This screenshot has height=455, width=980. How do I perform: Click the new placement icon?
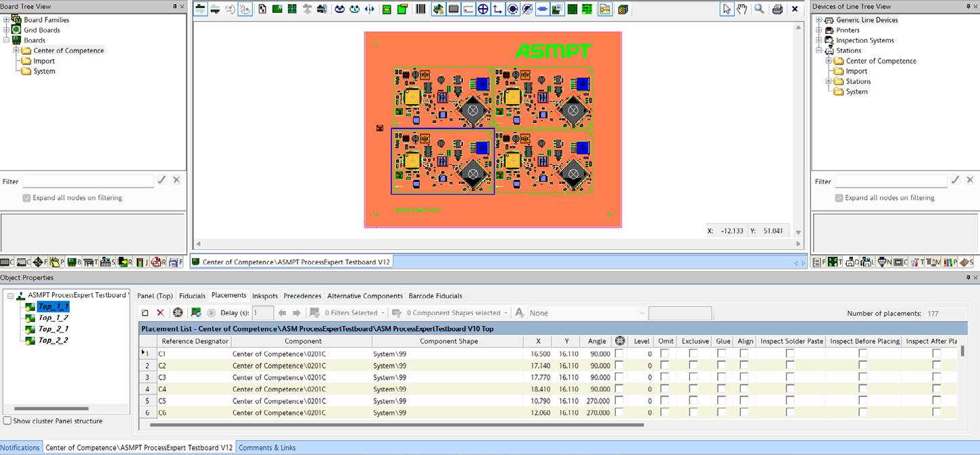(145, 312)
